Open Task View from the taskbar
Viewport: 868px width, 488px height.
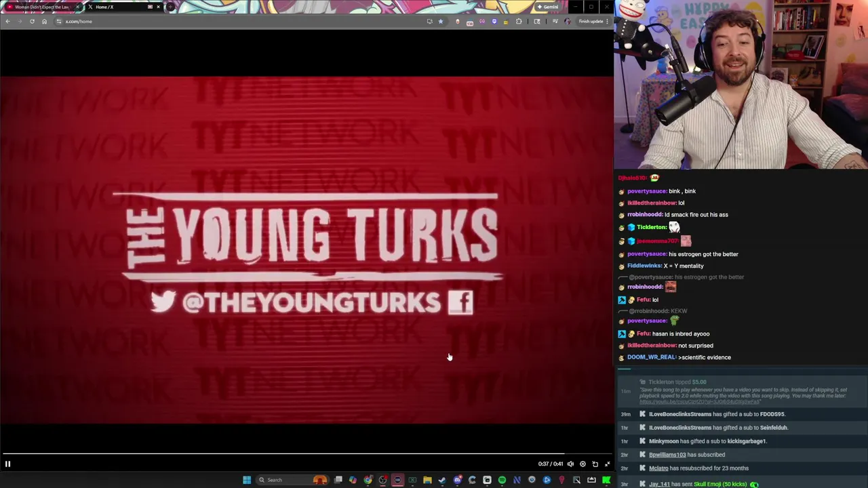click(338, 480)
